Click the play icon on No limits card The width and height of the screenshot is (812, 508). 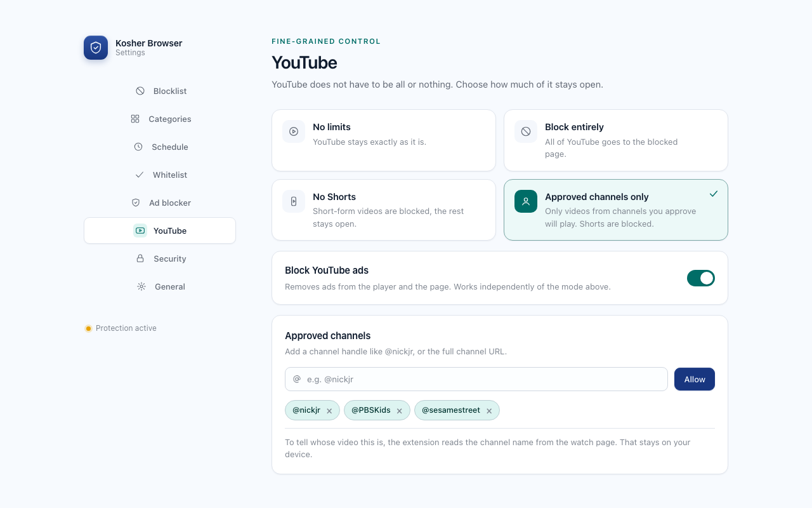(x=294, y=131)
